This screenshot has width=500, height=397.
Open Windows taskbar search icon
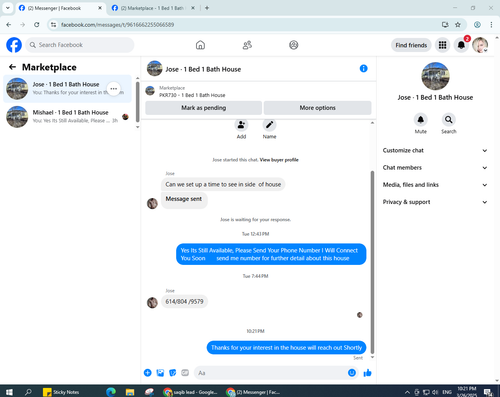[28, 392]
